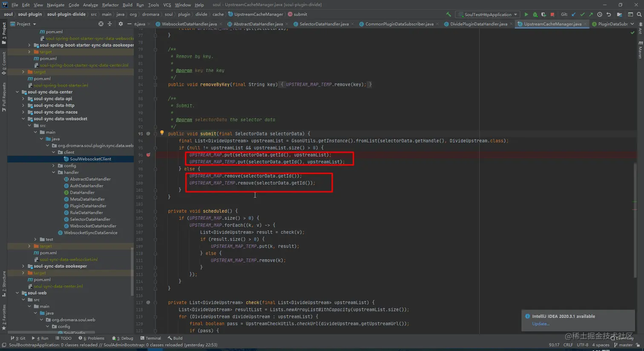Click the submit method breadcrumb

click(x=298, y=14)
